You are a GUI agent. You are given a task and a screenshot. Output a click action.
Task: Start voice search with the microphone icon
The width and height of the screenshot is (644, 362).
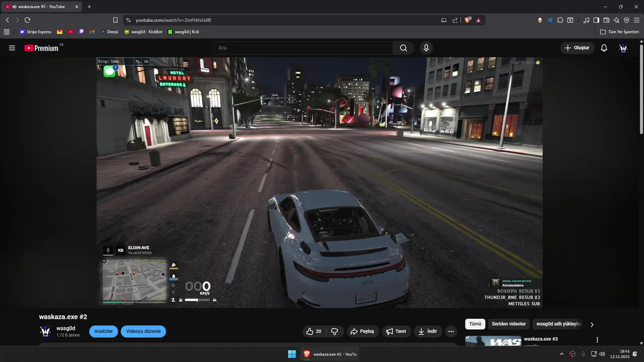[x=426, y=48]
